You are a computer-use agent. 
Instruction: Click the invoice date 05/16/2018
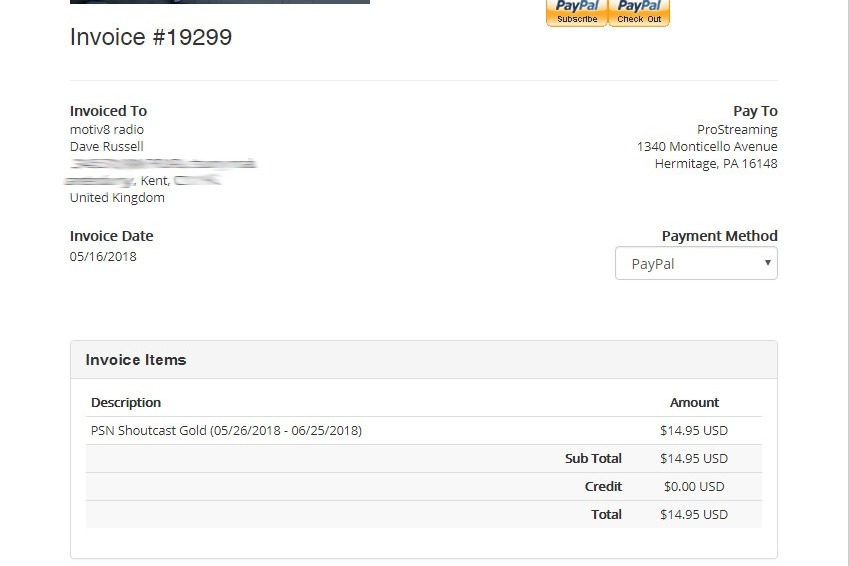point(103,257)
